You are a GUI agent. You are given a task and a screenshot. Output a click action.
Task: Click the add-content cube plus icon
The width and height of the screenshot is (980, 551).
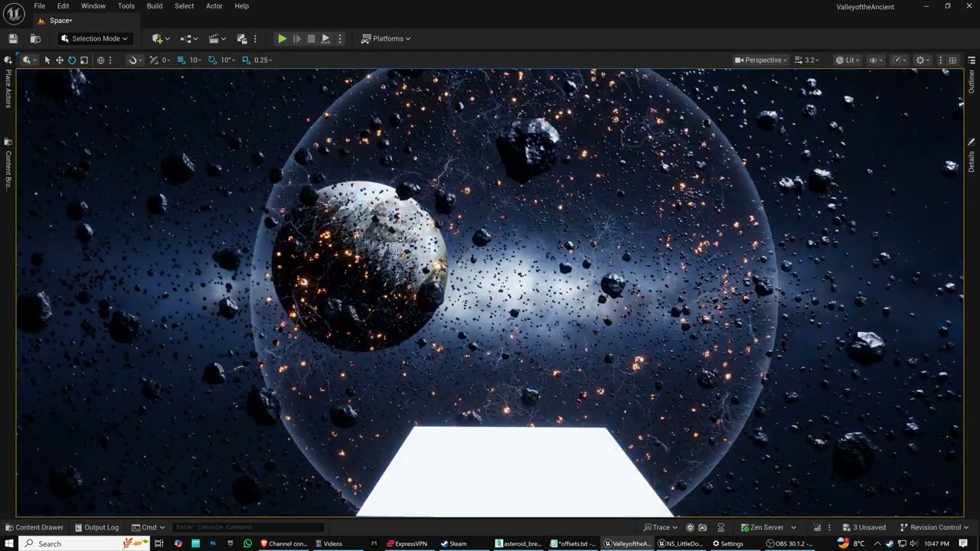(x=158, y=38)
